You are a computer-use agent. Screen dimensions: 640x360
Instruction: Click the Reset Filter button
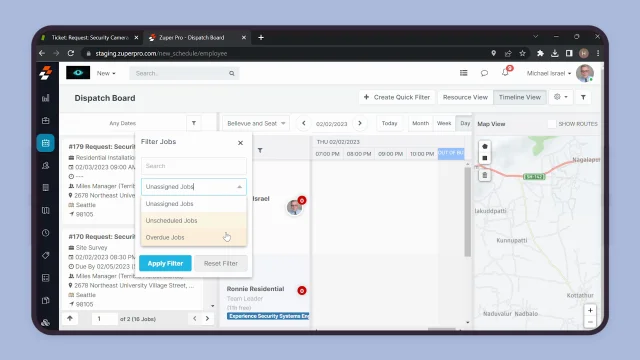click(221, 263)
